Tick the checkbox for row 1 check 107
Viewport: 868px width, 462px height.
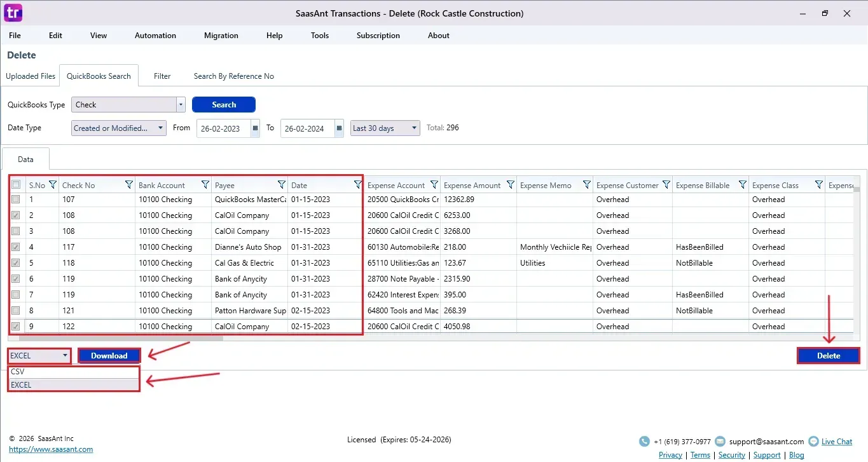(16, 200)
